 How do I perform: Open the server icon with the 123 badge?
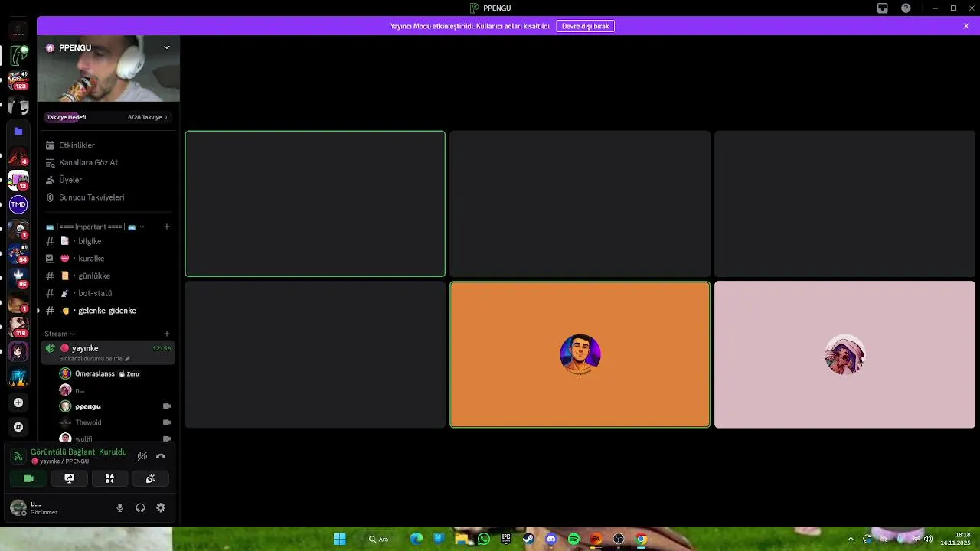[x=18, y=80]
